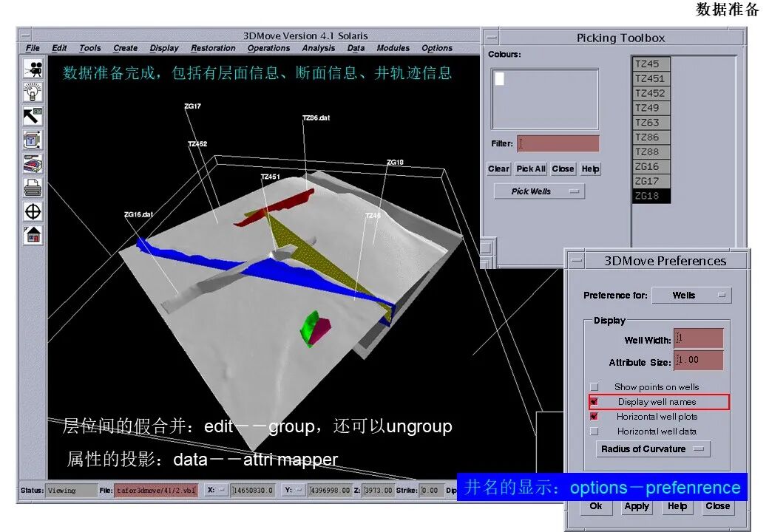Image resolution: width=769 pixels, height=532 pixels.
Task: Open the 3DMove main window menu button
Action: [x=25, y=35]
